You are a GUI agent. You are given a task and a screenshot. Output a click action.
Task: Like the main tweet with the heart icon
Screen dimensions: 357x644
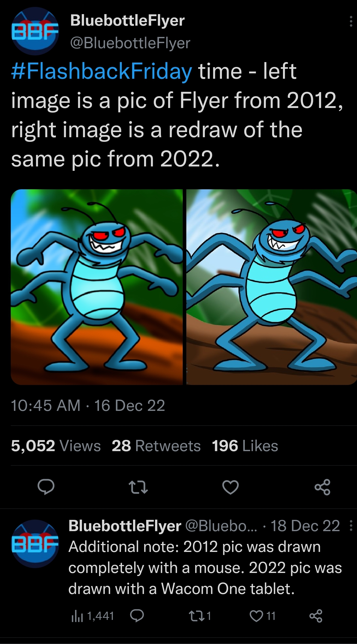pyautogui.click(x=230, y=487)
